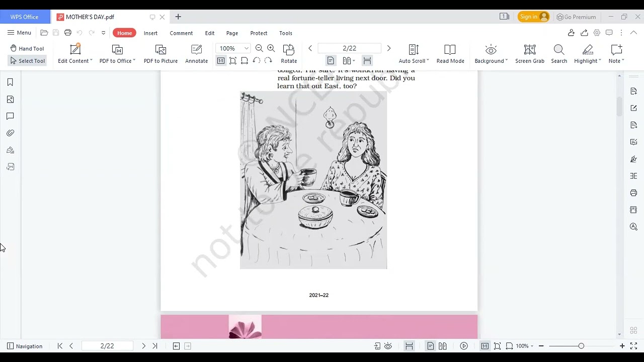Open the Annotate tool
Screen dimensions: 644x362
pos(196,54)
